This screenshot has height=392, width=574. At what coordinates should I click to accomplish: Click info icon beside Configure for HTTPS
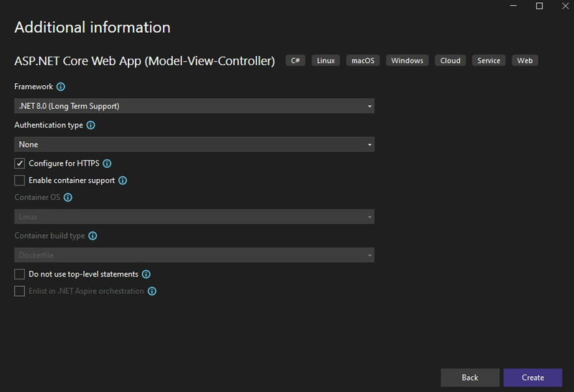coord(107,163)
